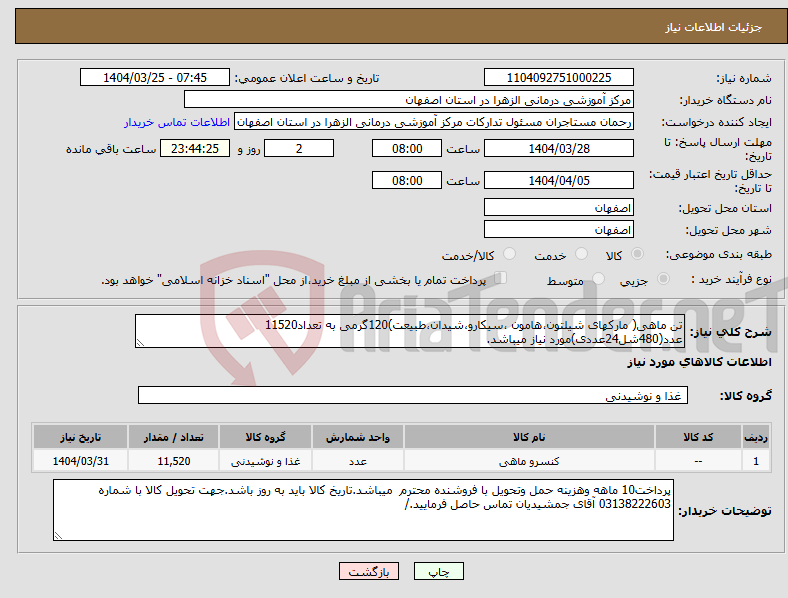The height and width of the screenshot is (598, 788).
Task: Click the description textarea resize grip
Action: click(x=140, y=343)
